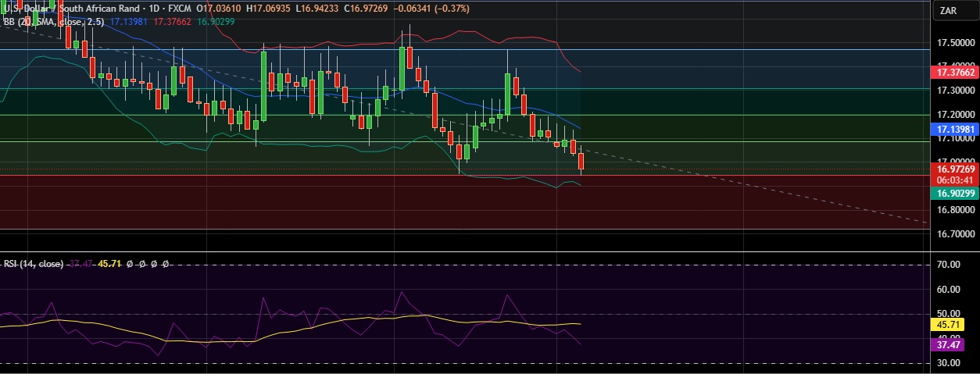Image resolution: width=980 pixels, height=374 pixels.
Task: Click the red BB upper value in legend
Action: (x=173, y=22)
